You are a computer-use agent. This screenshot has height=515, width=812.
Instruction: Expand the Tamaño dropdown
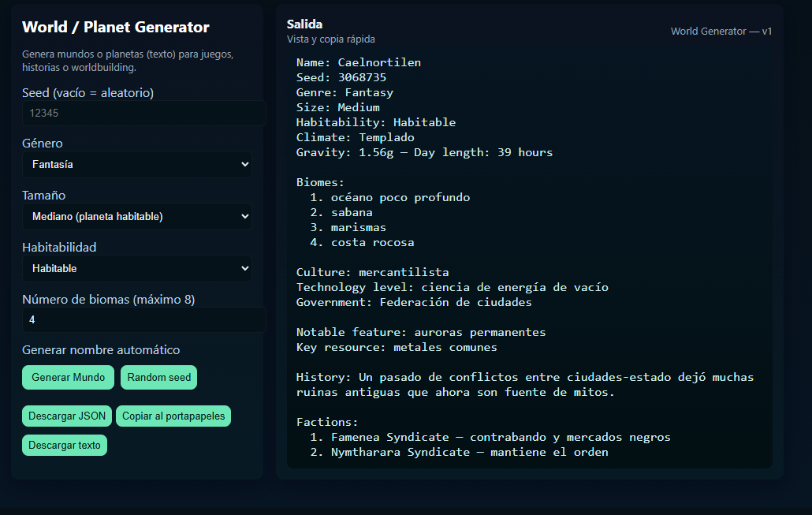pos(137,217)
